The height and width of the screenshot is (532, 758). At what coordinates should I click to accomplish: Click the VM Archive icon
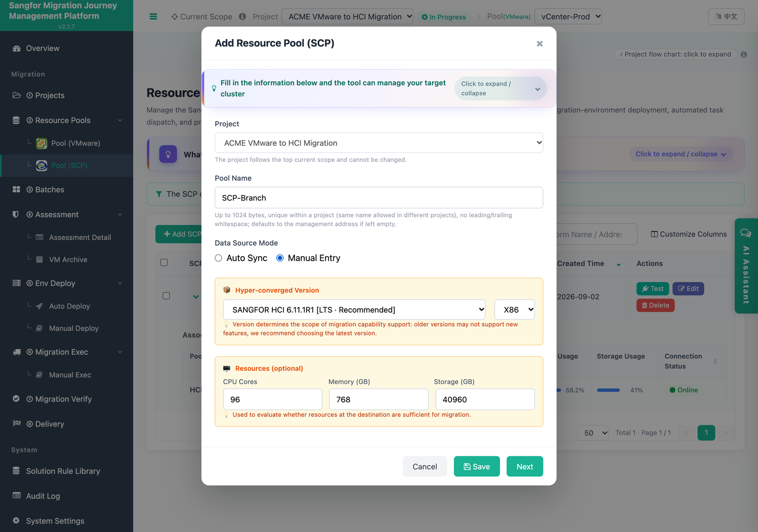40,259
